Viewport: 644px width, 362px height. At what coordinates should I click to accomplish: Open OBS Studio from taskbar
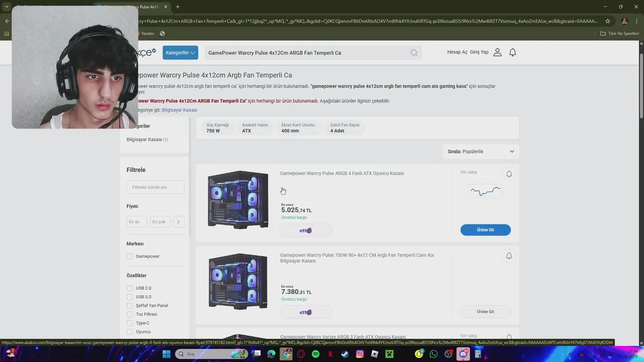[448, 354]
